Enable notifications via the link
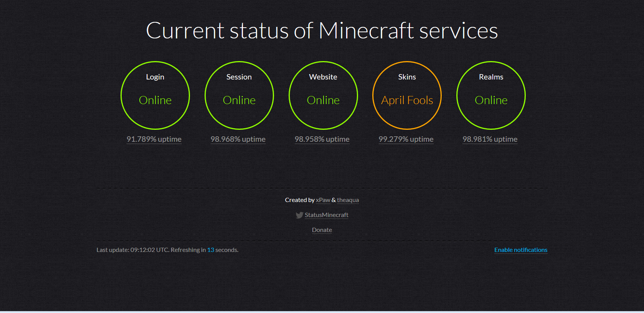The image size is (644, 313). tap(520, 250)
